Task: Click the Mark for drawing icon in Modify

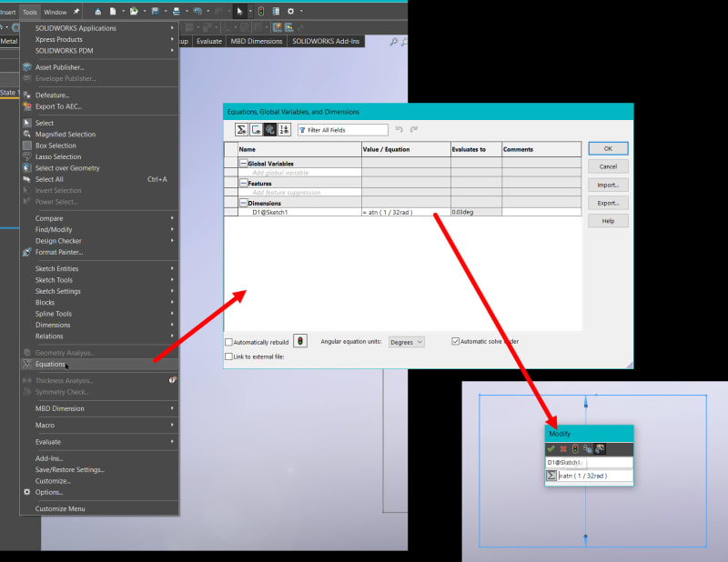Action: (600, 448)
